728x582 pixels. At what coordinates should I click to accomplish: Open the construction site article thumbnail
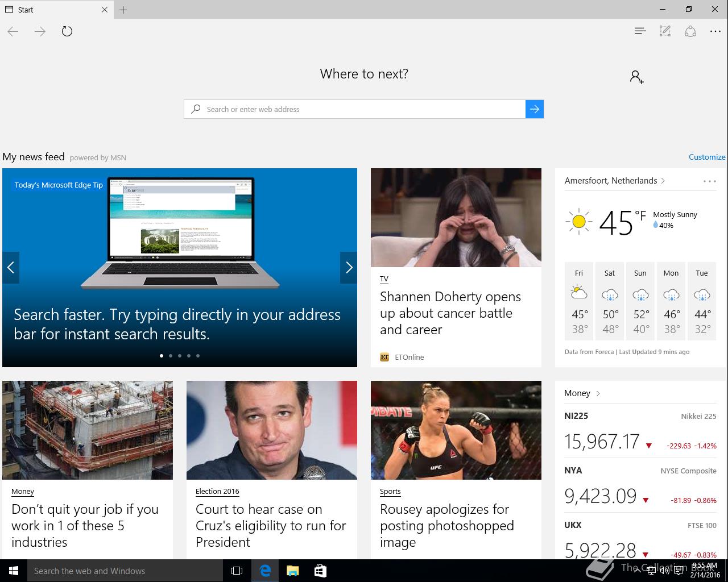(x=88, y=430)
